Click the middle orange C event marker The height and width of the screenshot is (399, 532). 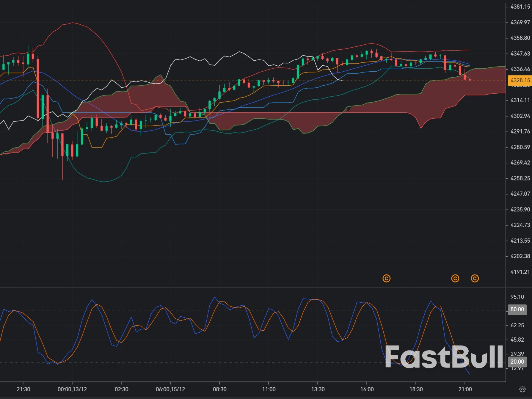455,279
